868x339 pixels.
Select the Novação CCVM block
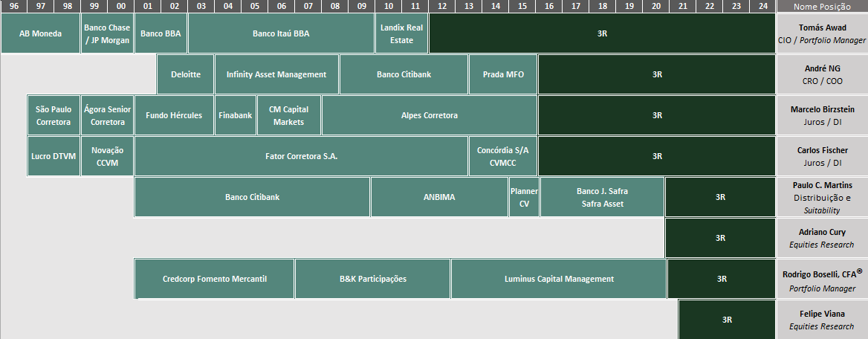pos(108,156)
